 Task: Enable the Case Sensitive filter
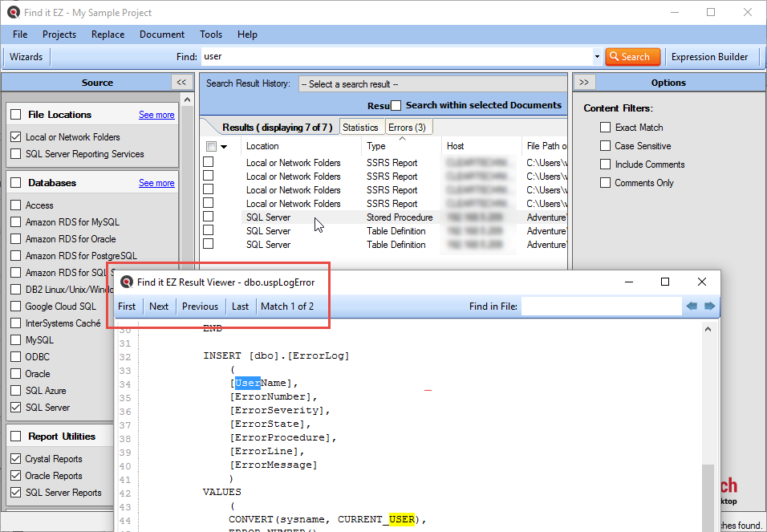(605, 146)
